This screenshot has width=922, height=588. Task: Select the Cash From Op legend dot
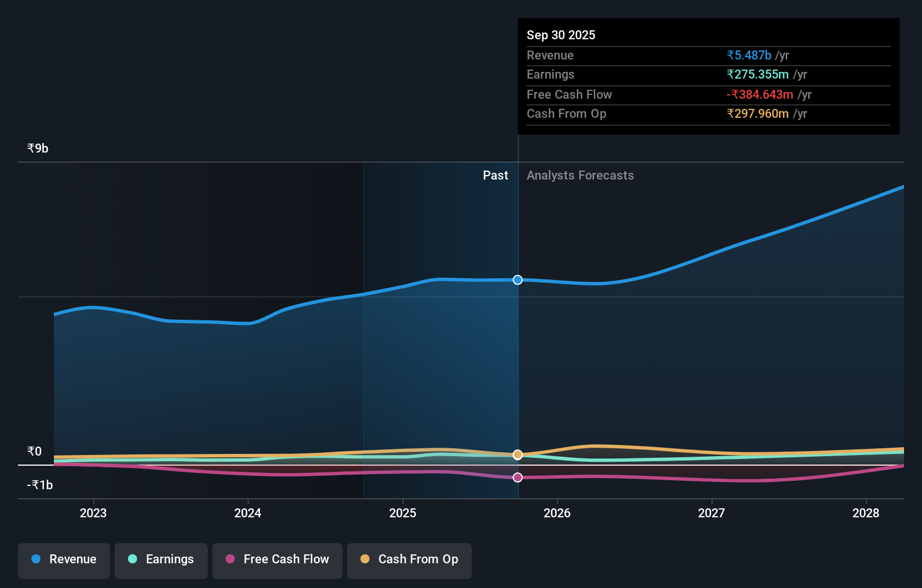tap(365, 559)
